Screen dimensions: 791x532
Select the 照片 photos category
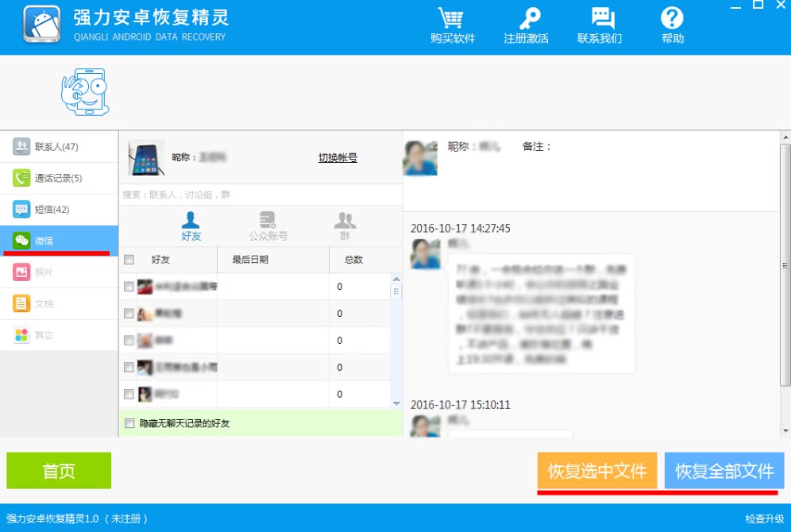[44, 272]
